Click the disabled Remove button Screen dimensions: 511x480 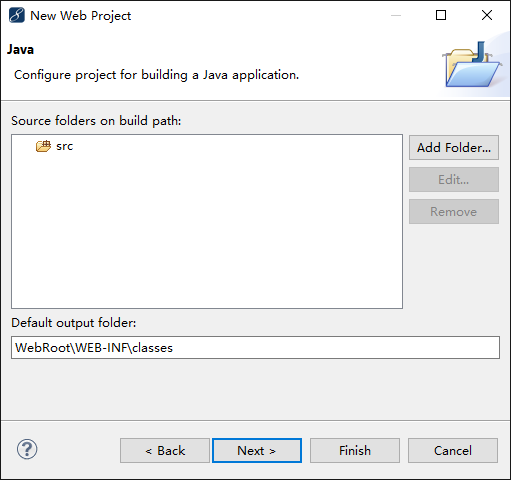point(454,212)
